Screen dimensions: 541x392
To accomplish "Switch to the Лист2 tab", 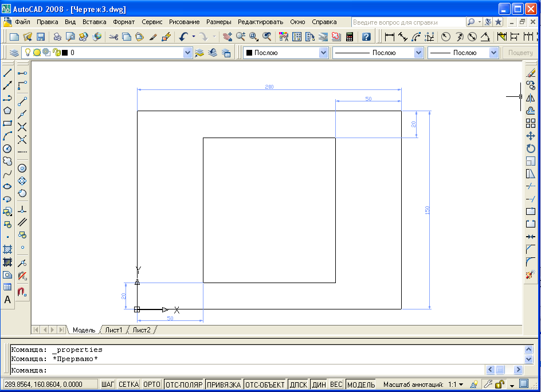I will point(142,330).
